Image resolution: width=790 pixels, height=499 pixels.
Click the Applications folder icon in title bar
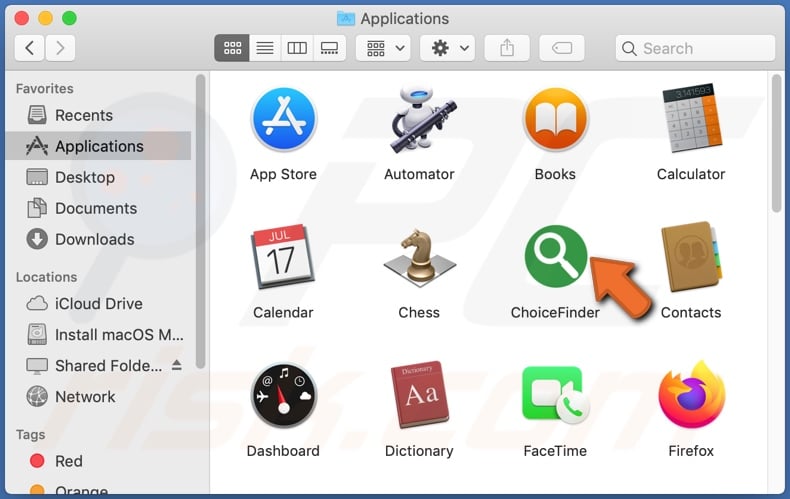346,19
